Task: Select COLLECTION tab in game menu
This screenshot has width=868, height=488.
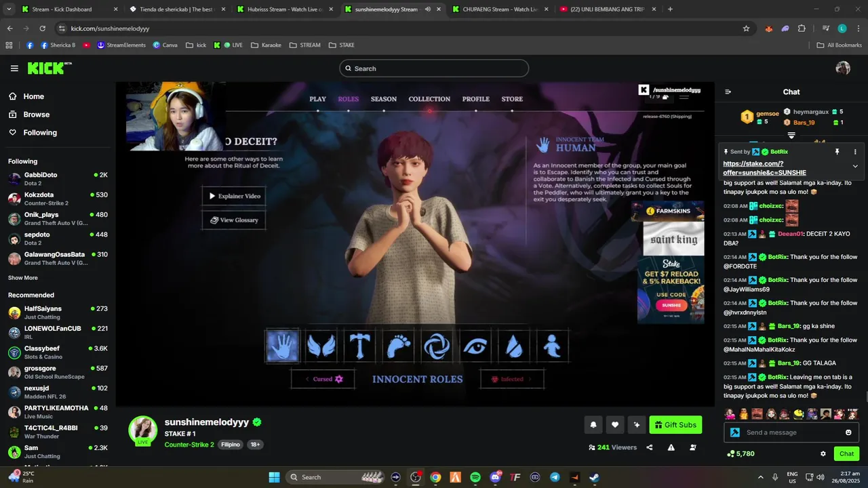Action: tap(429, 99)
